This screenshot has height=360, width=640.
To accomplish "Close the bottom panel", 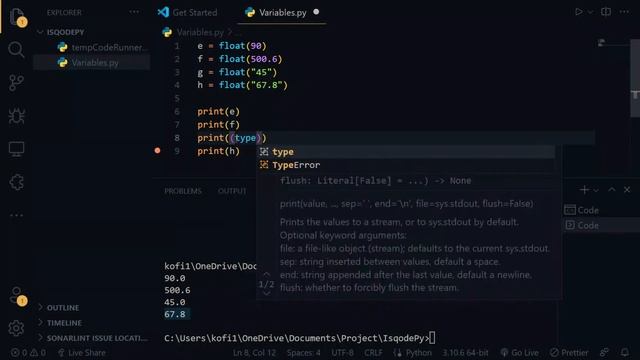I will click(x=627, y=190).
